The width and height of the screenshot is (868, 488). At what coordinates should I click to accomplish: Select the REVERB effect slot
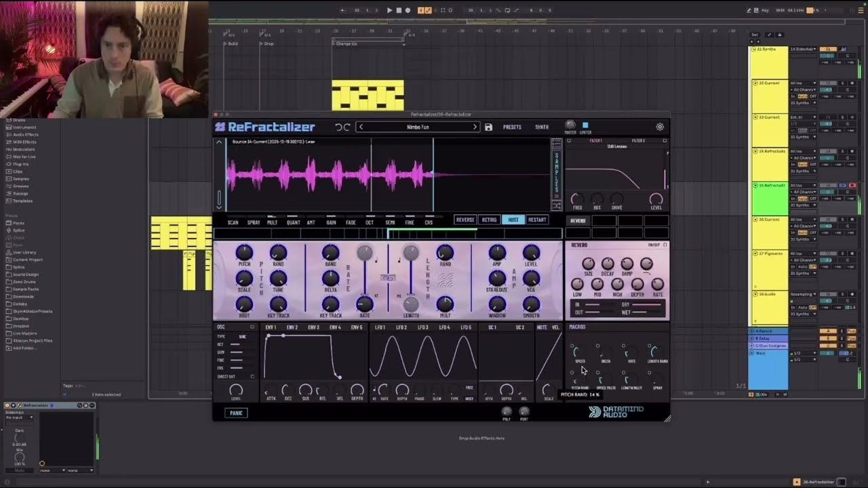pyautogui.click(x=578, y=221)
